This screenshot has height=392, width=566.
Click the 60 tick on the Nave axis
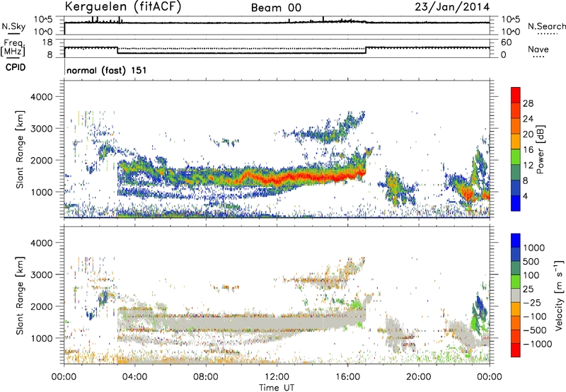[506, 42]
